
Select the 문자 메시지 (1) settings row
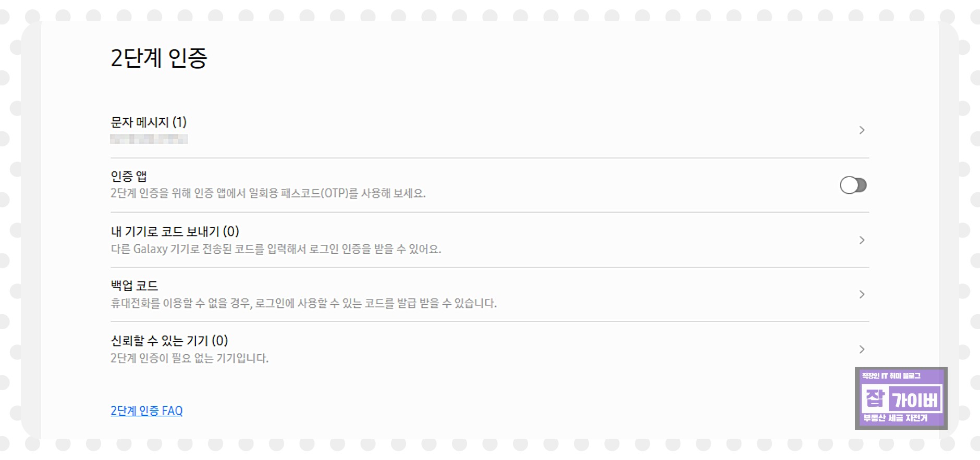148,123
